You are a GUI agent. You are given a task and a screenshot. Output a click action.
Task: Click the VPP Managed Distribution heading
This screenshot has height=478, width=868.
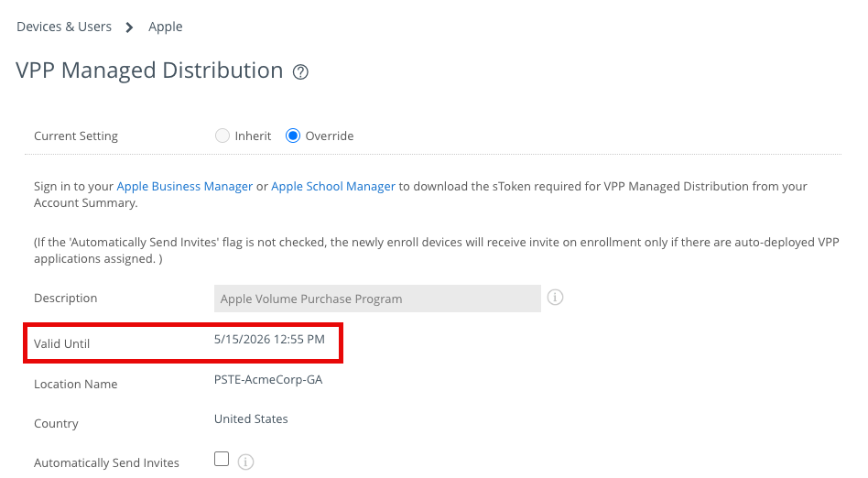click(149, 71)
